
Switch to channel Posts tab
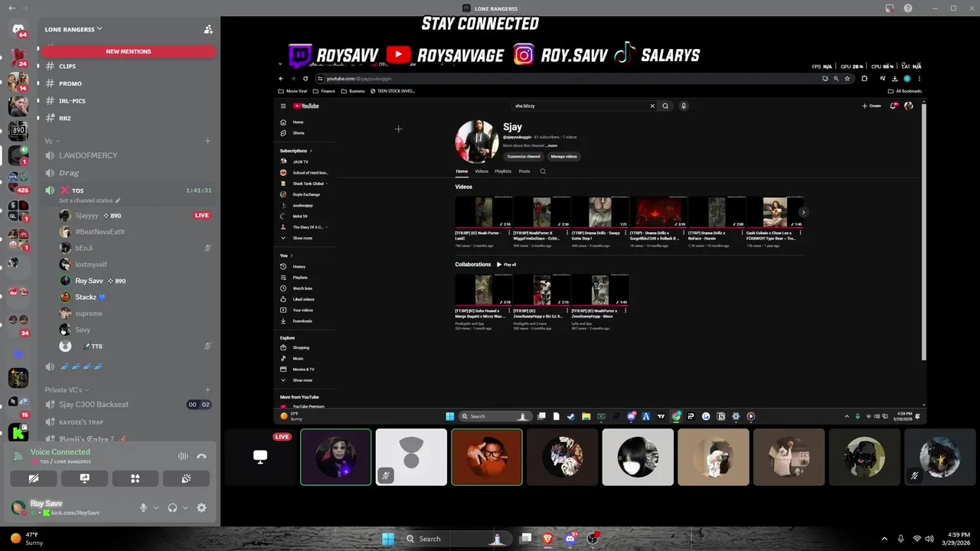(524, 171)
